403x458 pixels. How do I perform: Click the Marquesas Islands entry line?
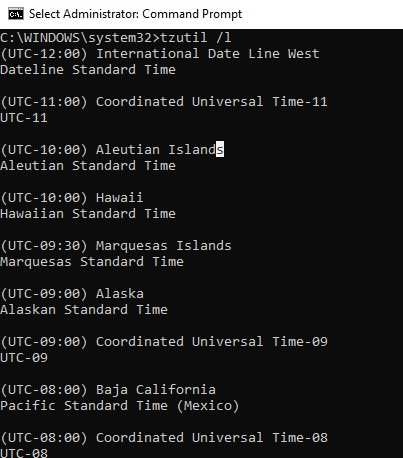116,246
